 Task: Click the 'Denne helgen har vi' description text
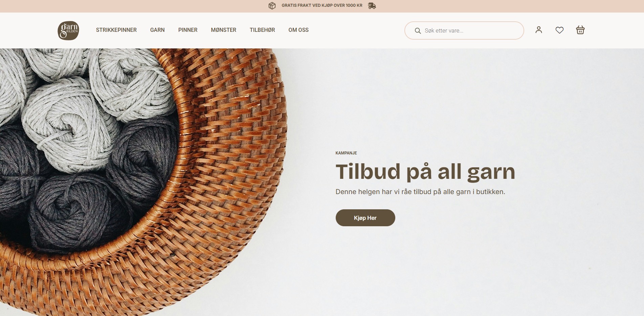[x=420, y=192]
